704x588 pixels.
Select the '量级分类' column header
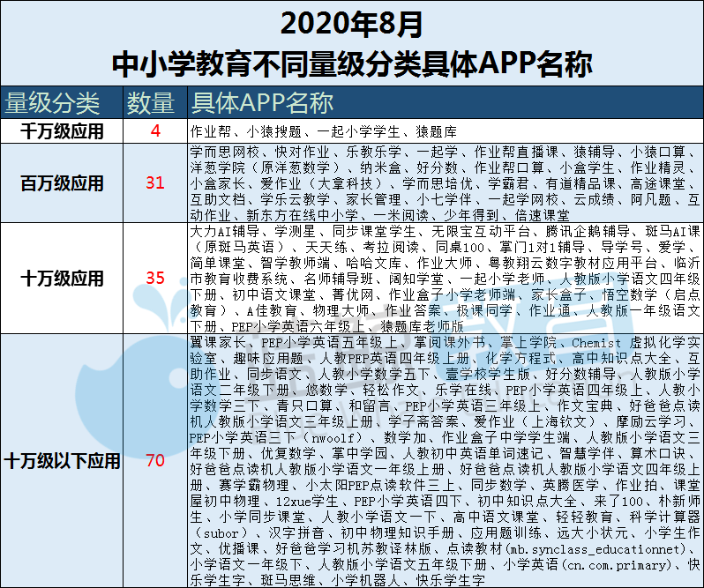click(x=52, y=103)
